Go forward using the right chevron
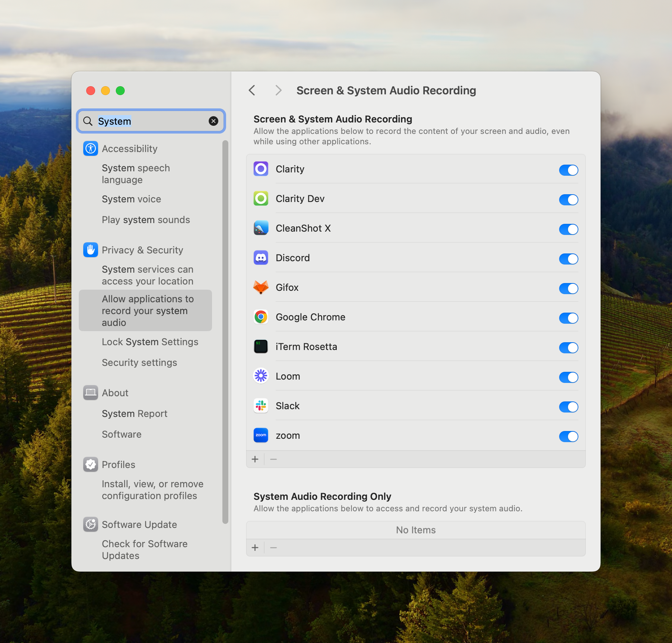The width and height of the screenshot is (672, 643). click(x=278, y=90)
